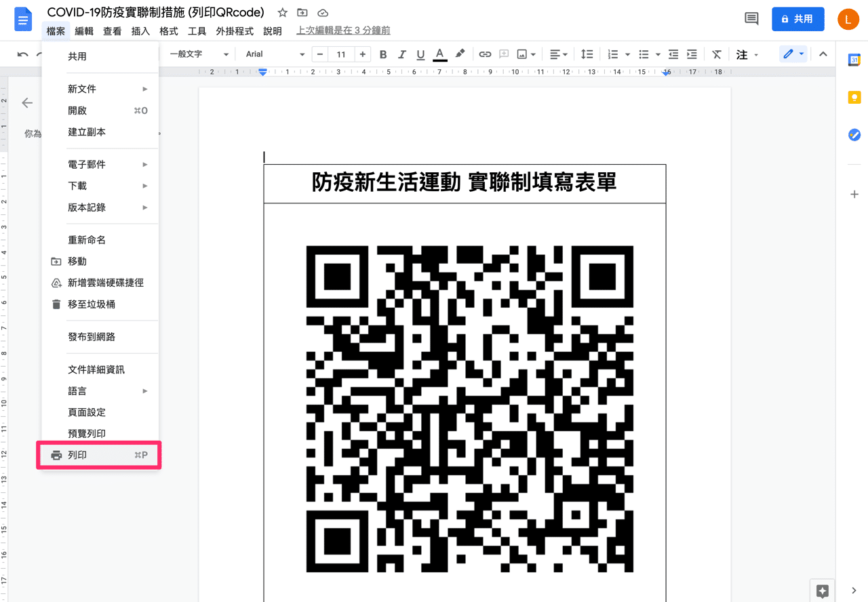868x602 pixels.
Task: Open the account avatar labeled L
Action: 848,19
